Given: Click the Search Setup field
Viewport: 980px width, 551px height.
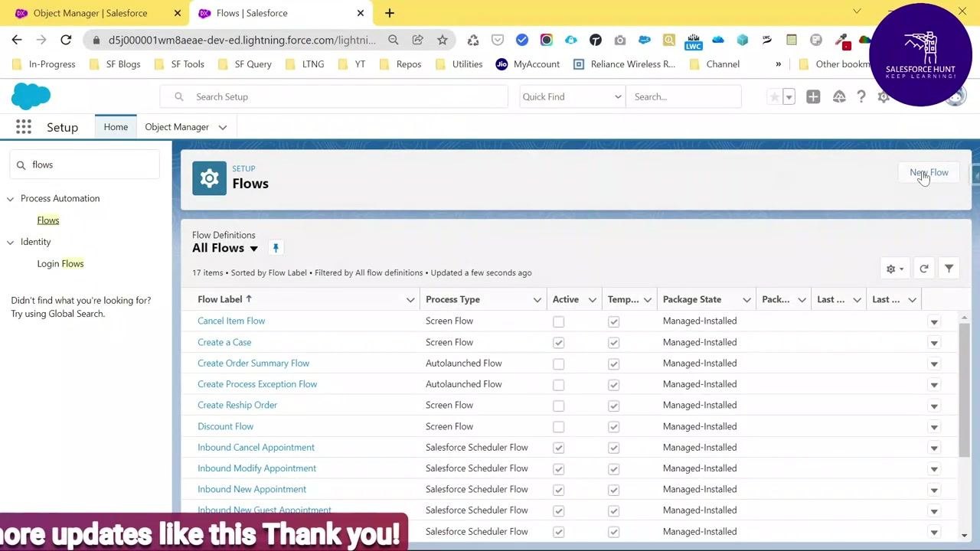Looking at the screenshot, I should [334, 96].
